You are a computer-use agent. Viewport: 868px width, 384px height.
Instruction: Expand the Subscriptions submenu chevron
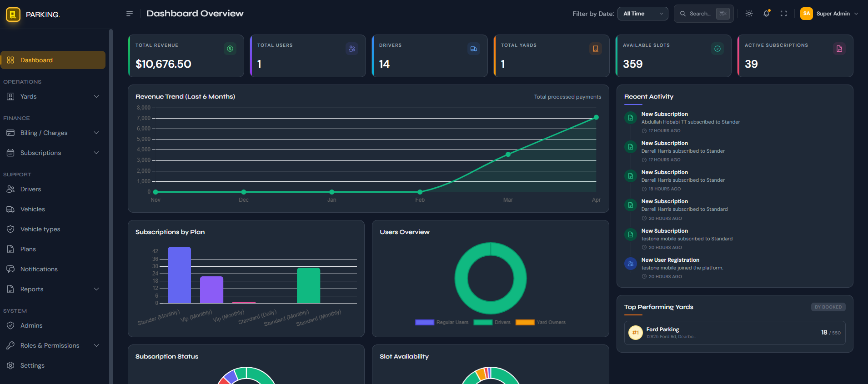point(96,153)
